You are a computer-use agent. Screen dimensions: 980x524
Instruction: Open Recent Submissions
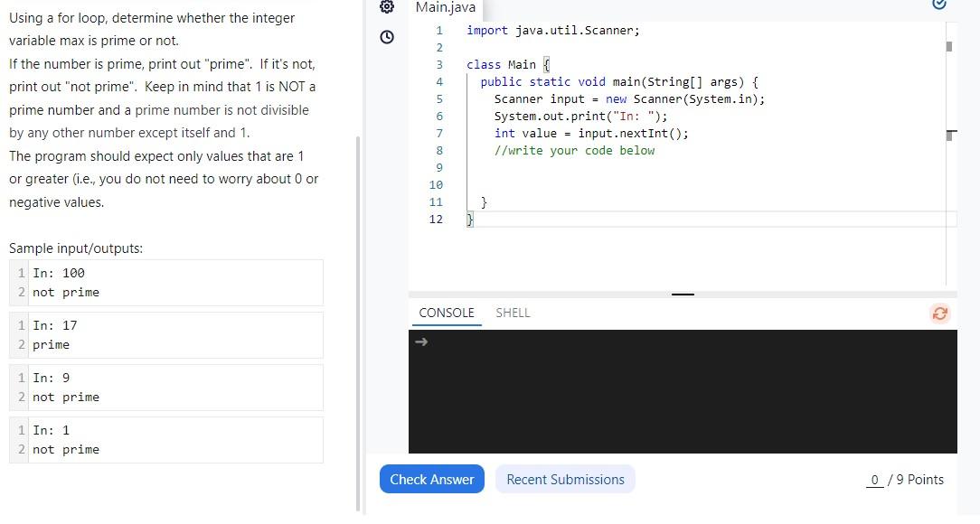pyautogui.click(x=564, y=479)
